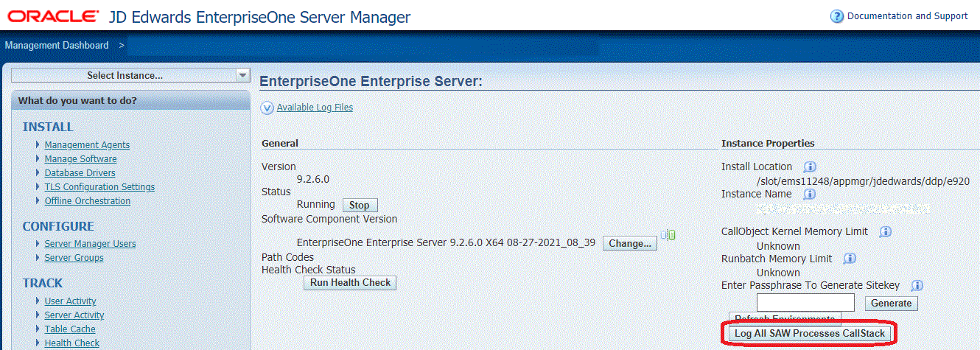980x350 pixels.
Task: Click the breadcrumb arrow after Management Dashboard
Action: pos(122,46)
